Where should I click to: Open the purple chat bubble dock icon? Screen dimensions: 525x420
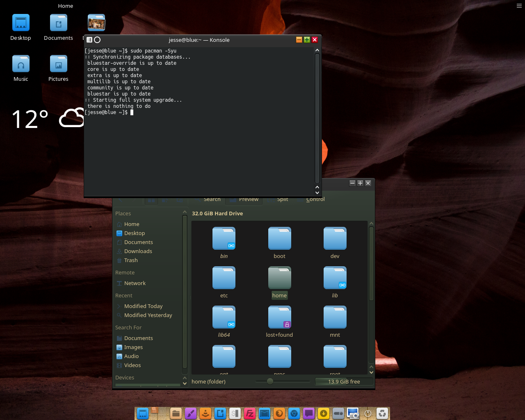(309, 413)
